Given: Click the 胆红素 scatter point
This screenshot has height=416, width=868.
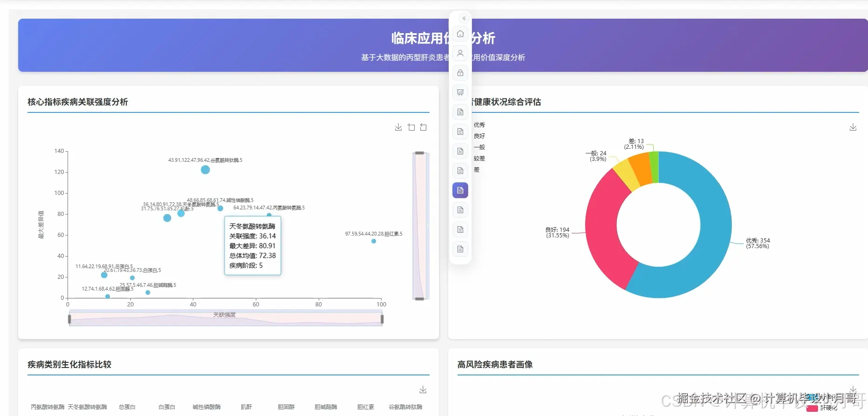Looking at the screenshot, I should [374, 241].
